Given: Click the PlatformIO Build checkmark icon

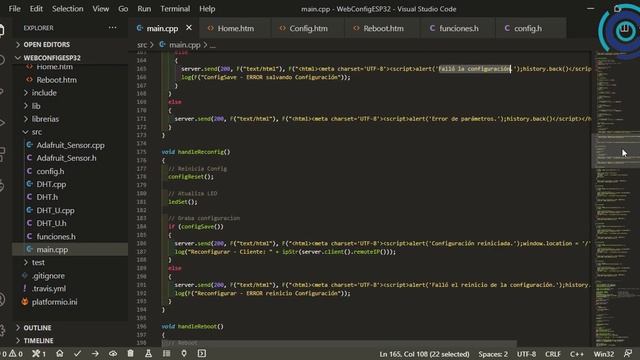Looking at the screenshot, I should [77, 353].
